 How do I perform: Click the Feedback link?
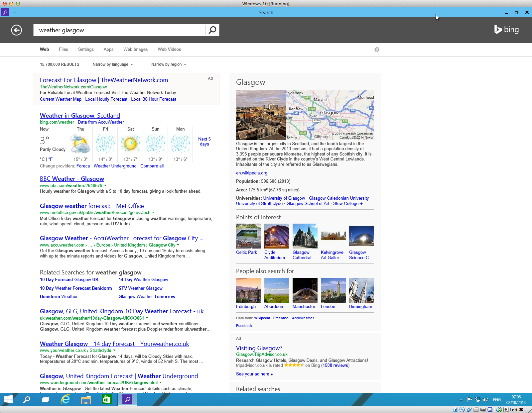pos(244,326)
